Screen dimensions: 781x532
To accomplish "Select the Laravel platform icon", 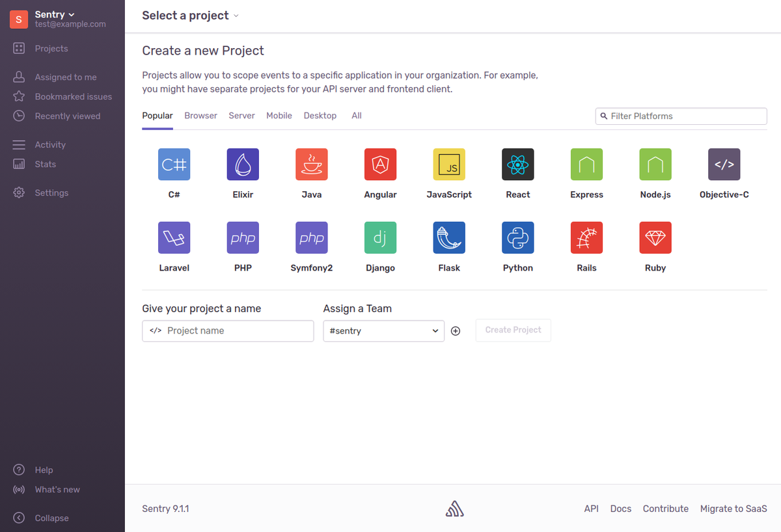I will tap(174, 237).
